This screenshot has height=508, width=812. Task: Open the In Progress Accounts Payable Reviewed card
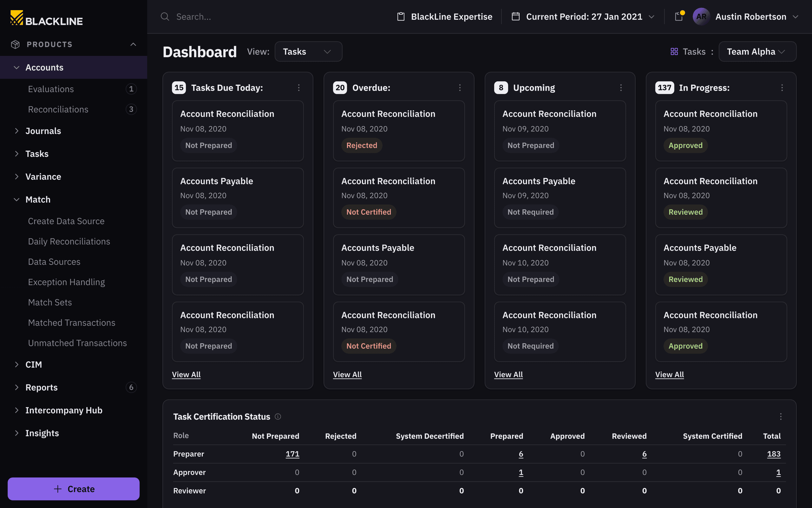point(721,265)
